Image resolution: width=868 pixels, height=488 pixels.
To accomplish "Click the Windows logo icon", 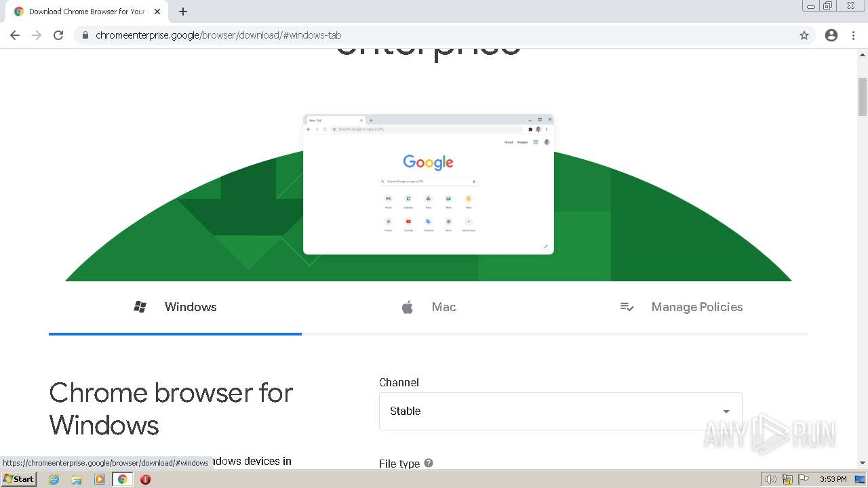I will pos(140,307).
